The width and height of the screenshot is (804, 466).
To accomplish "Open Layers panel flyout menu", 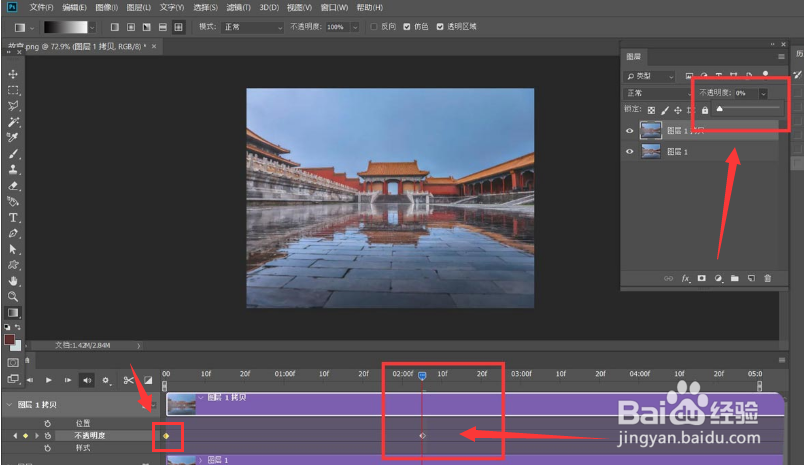I will click(x=781, y=56).
